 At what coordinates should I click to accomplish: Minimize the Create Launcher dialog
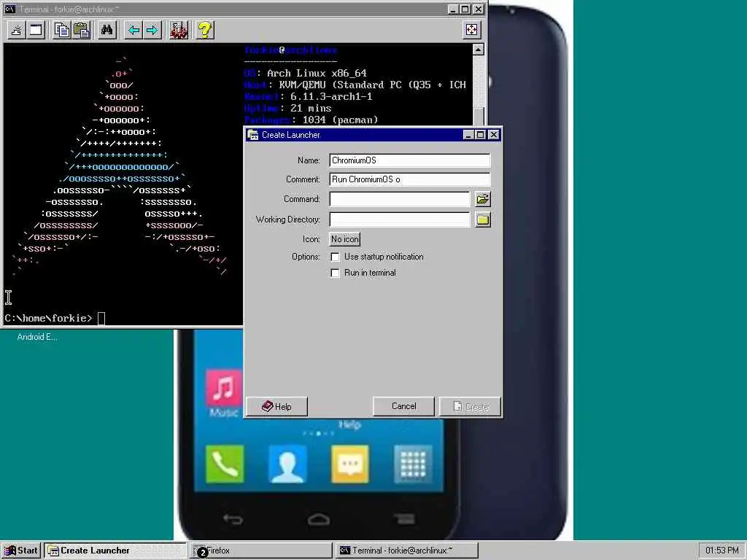point(469,135)
